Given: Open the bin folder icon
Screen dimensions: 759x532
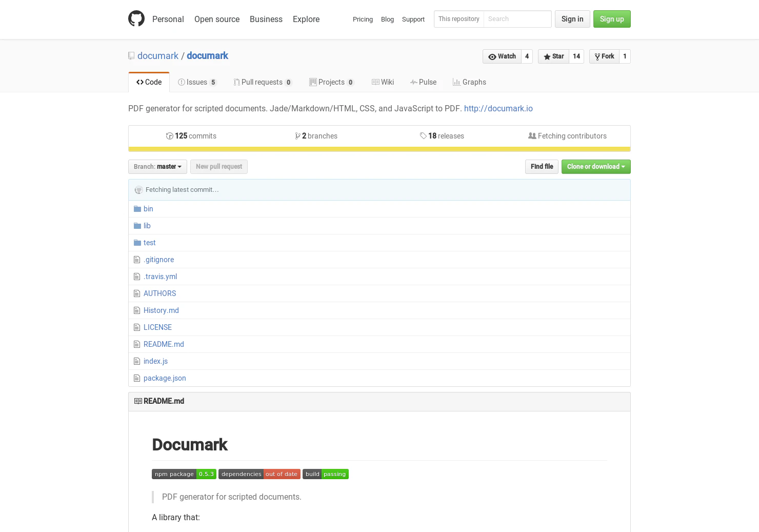Looking at the screenshot, I should 137,208.
